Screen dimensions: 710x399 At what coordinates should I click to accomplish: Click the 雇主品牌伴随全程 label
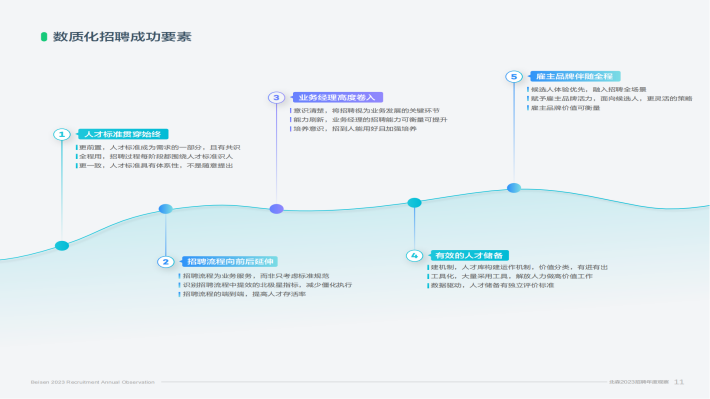pos(575,76)
